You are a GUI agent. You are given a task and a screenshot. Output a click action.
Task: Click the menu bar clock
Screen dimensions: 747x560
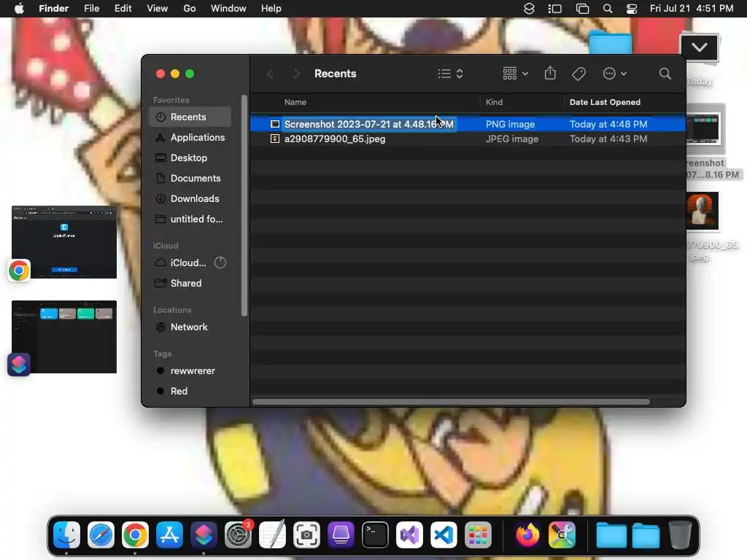pyautogui.click(x=692, y=9)
